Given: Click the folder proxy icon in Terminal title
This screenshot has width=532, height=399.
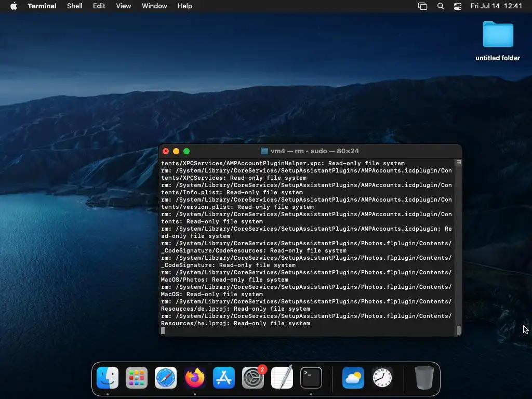Looking at the screenshot, I should (264, 151).
